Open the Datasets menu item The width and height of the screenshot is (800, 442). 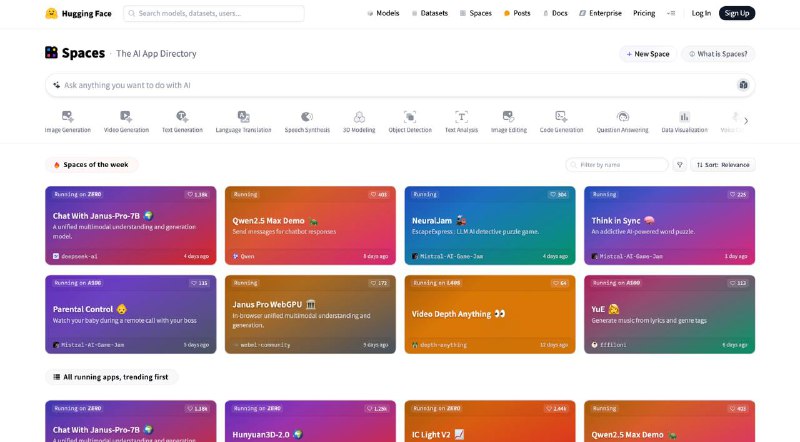(430, 13)
